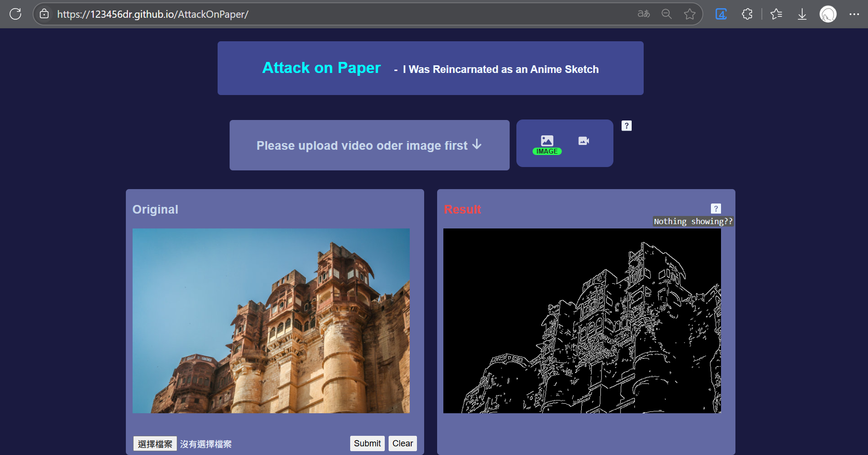Open help icon beside mode selector
This screenshot has width=868, height=455.
(626, 126)
